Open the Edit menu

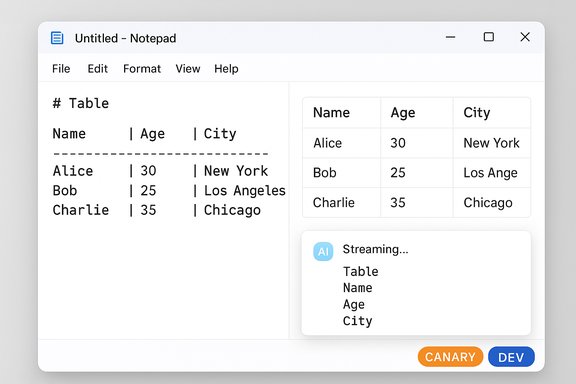pyautogui.click(x=97, y=69)
